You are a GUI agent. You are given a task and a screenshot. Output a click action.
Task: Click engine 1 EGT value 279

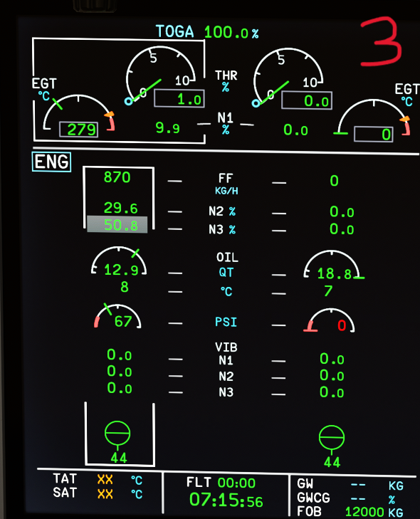(x=79, y=129)
